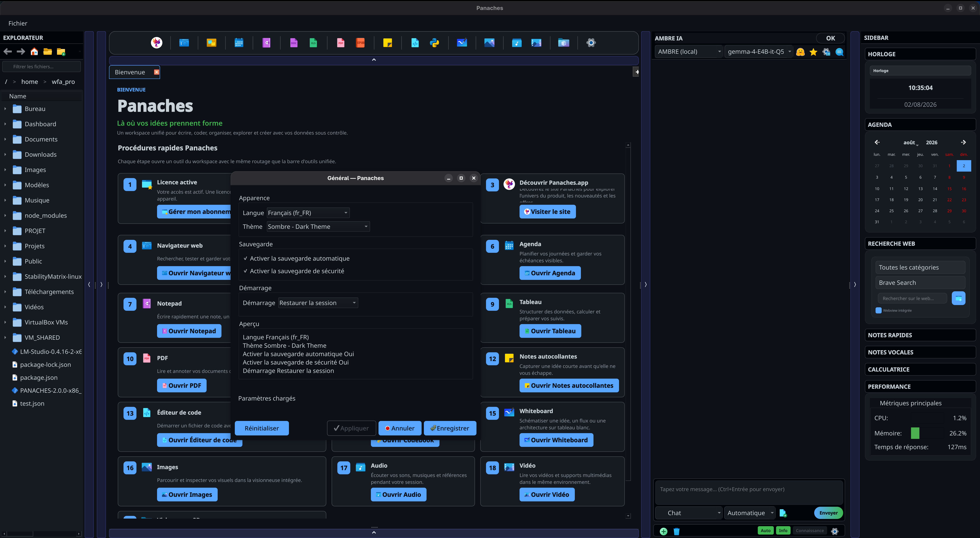Open the web browser tool from toolbar
This screenshot has width=980, height=538.
tap(184, 43)
